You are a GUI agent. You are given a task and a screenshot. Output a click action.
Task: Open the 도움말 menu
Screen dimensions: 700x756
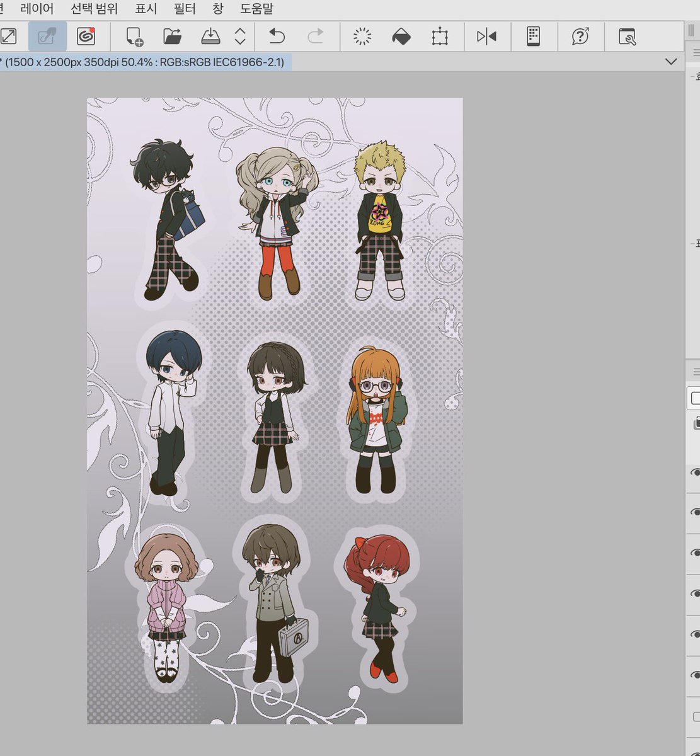257,9
